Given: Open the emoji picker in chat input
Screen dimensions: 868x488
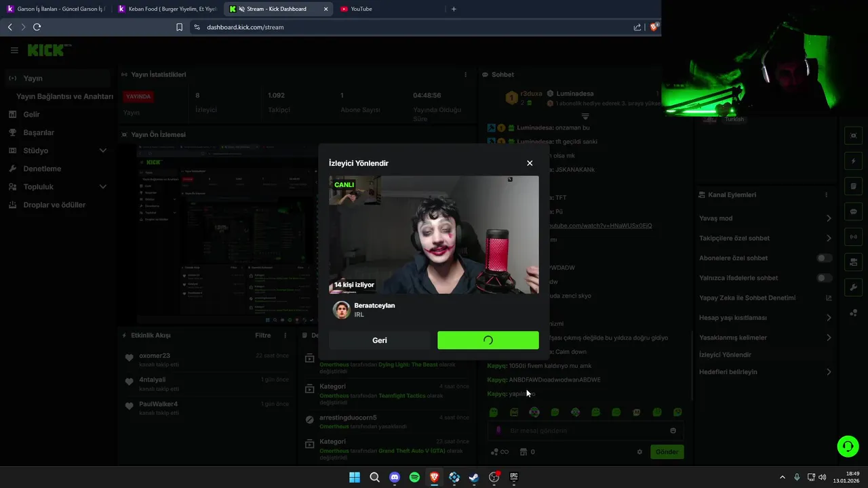Looking at the screenshot, I should [x=673, y=430].
